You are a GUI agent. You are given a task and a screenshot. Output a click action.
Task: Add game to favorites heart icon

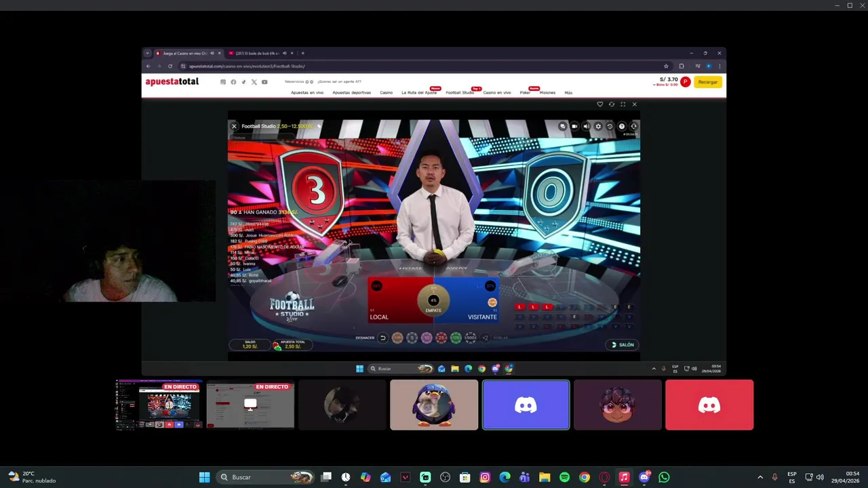(x=599, y=104)
